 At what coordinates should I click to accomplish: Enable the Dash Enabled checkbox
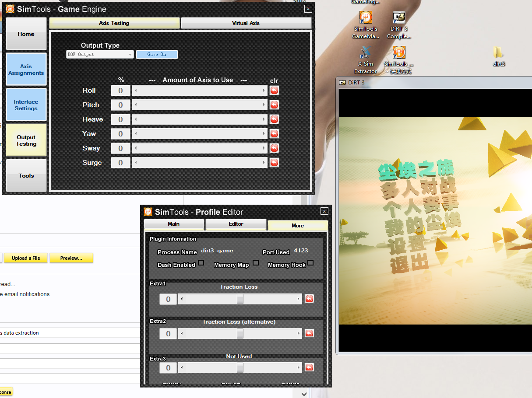tap(201, 263)
